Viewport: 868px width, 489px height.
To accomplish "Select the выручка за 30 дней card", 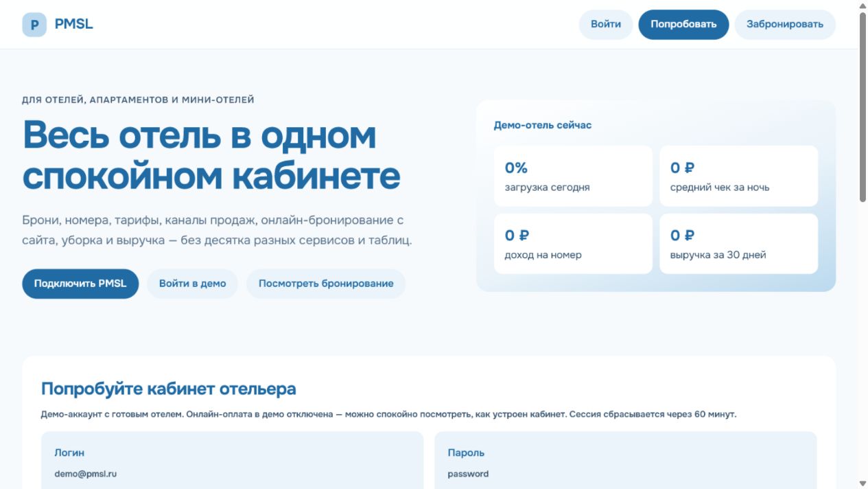I will pyautogui.click(x=739, y=244).
